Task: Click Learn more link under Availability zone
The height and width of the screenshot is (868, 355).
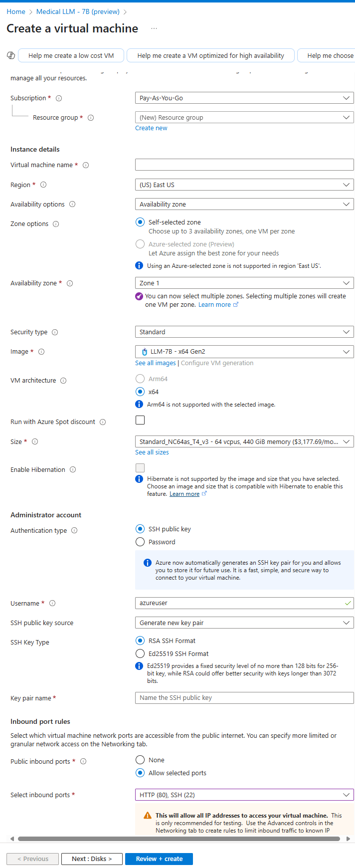Action: 218,305
